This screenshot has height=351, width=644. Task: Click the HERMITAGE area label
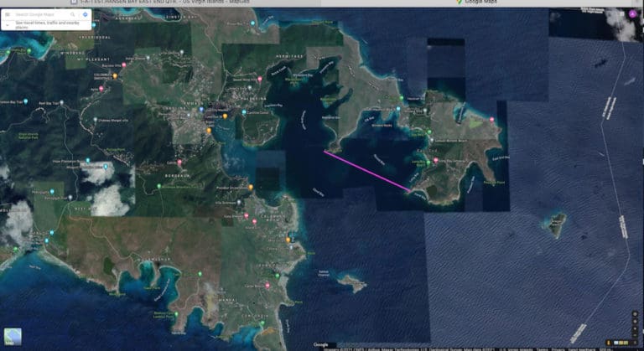289,56
